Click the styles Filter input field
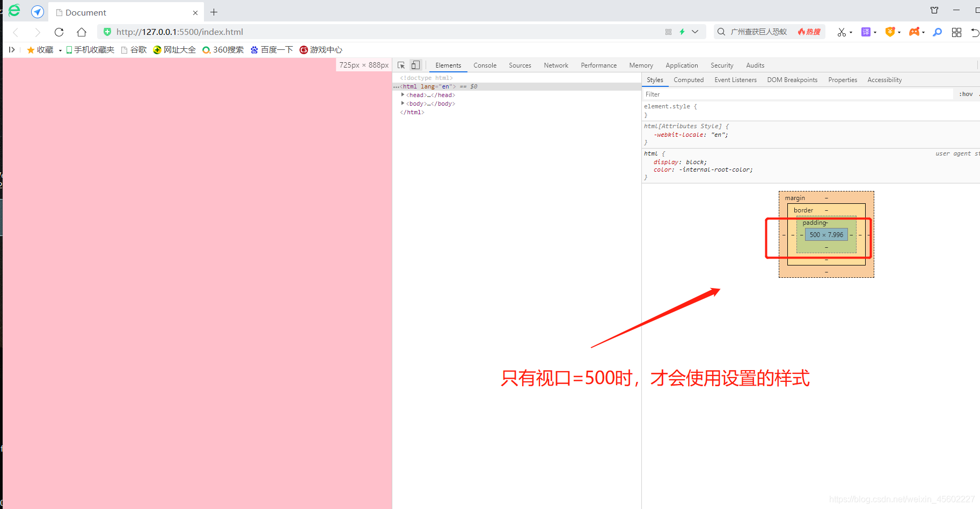980x509 pixels. [798, 94]
